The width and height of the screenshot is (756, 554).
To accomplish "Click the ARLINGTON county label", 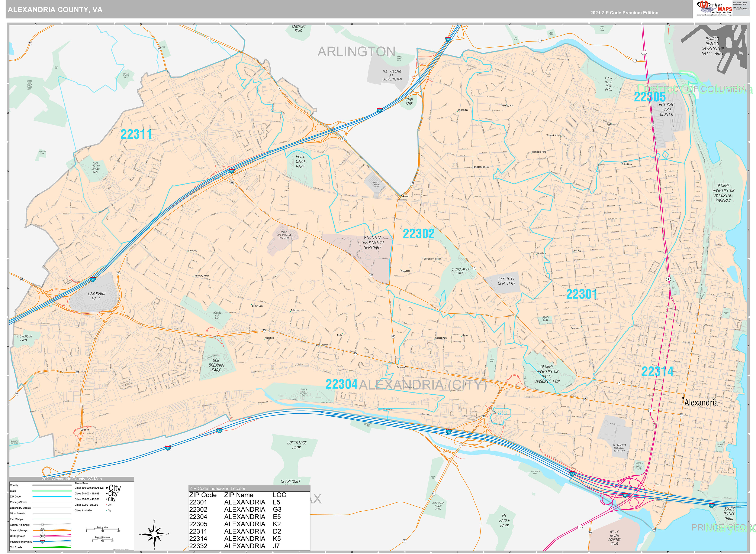I will (x=356, y=52).
